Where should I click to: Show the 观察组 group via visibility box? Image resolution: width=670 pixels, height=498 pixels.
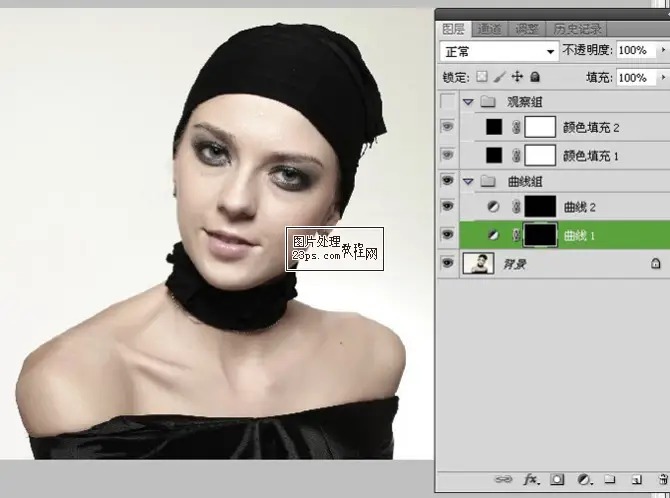click(447, 101)
